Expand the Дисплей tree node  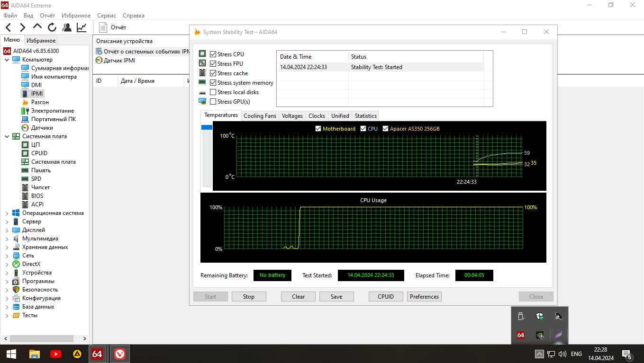click(7, 230)
